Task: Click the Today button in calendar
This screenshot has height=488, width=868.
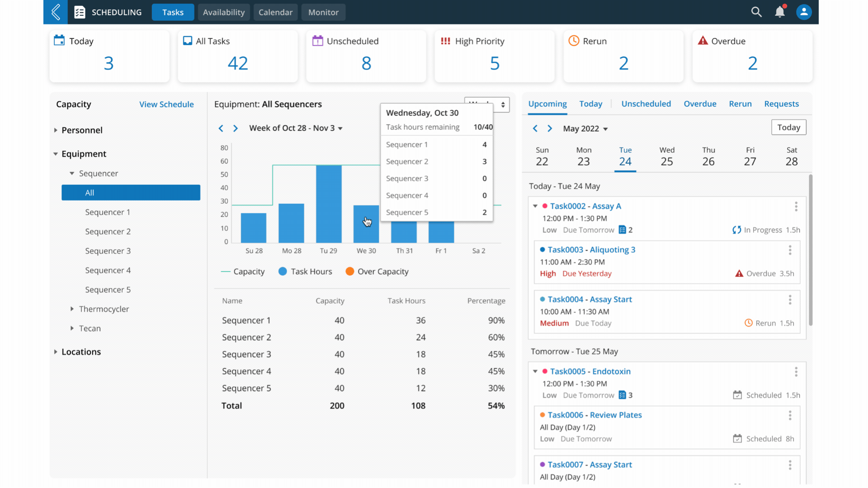Action: (x=788, y=127)
